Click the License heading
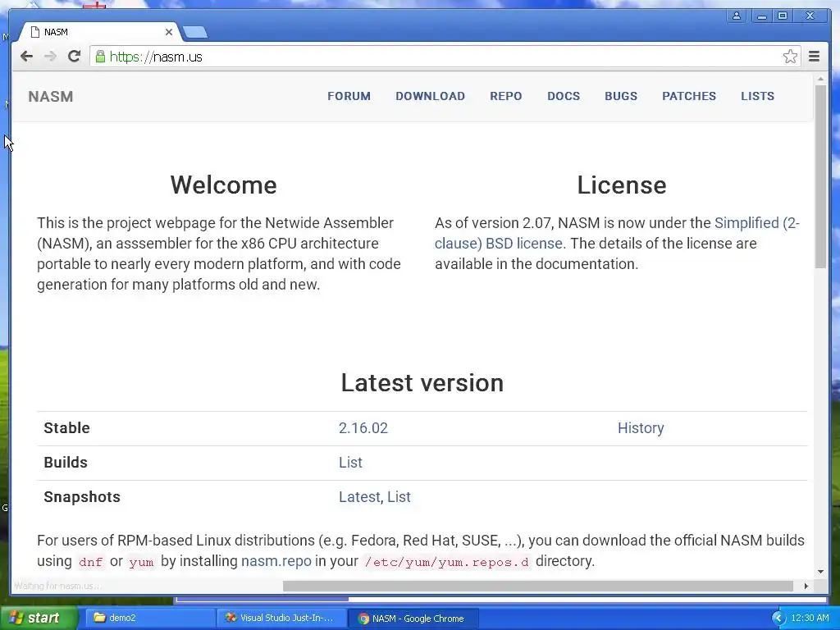The image size is (840, 630). pyautogui.click(x=622, y=185)
